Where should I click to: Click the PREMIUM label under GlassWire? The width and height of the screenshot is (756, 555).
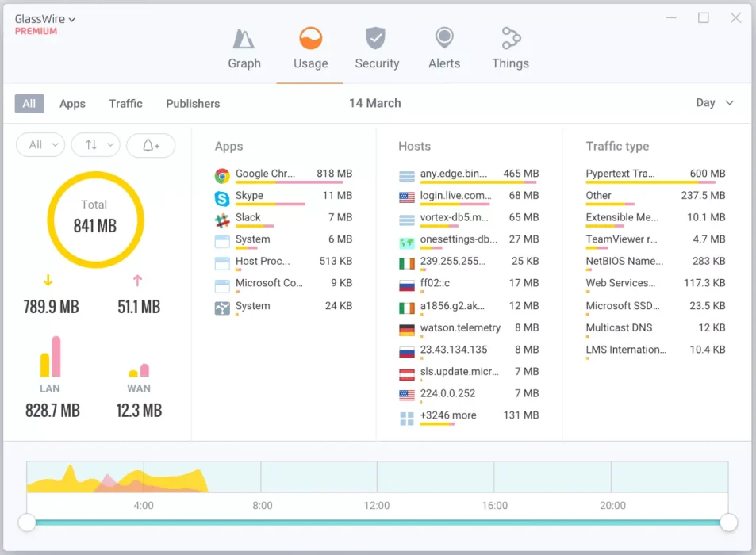point(36,31)
